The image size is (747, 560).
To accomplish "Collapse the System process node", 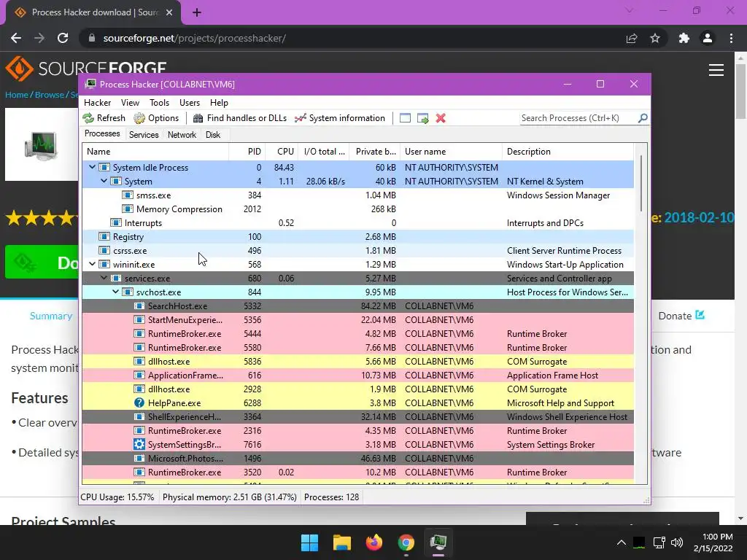I will pos(104,181).
